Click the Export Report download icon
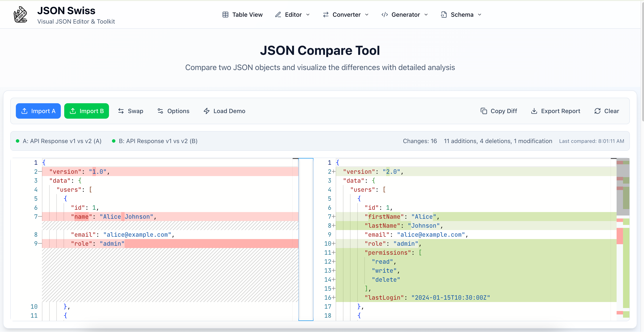 click(534, 111)
